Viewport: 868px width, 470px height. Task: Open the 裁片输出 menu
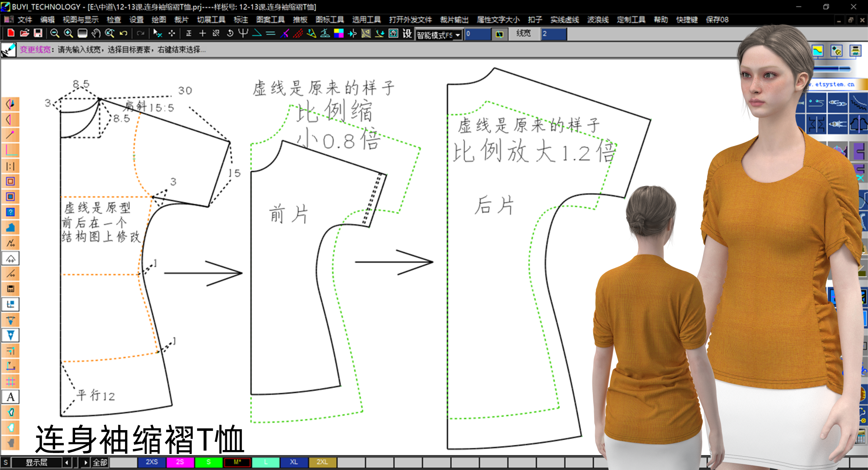pyautogui.click(x=454, y=20)
